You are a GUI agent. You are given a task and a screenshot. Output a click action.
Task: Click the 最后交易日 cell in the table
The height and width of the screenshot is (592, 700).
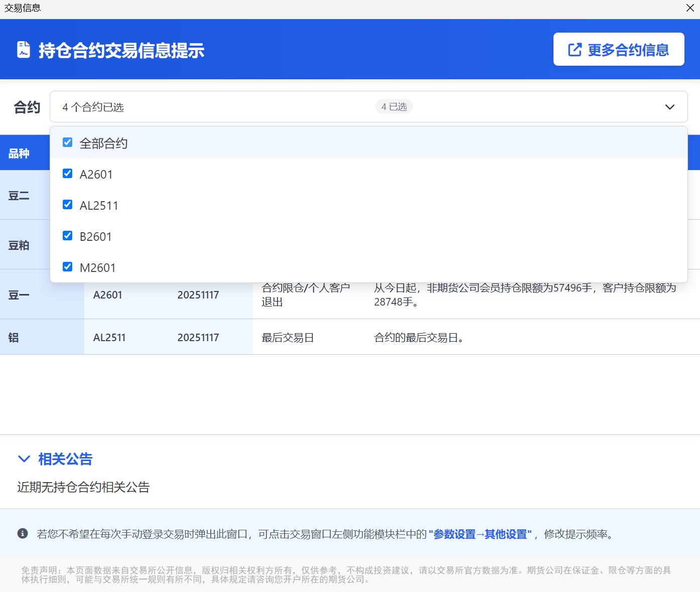click(288, 338)
